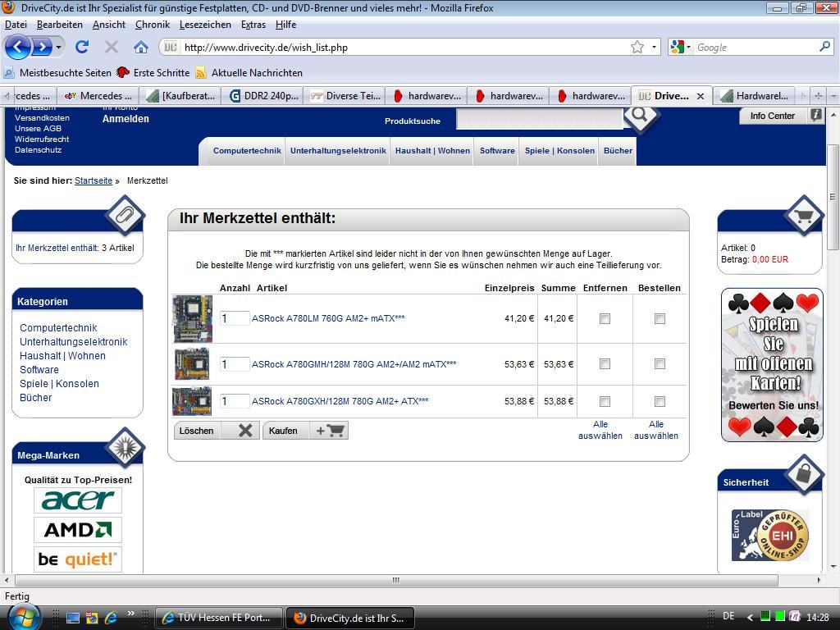The width and height of the screenshot is (840, 630).
Task: Go back with the browser back arrow
Action: pyautogui.click(x=18, y=47)
